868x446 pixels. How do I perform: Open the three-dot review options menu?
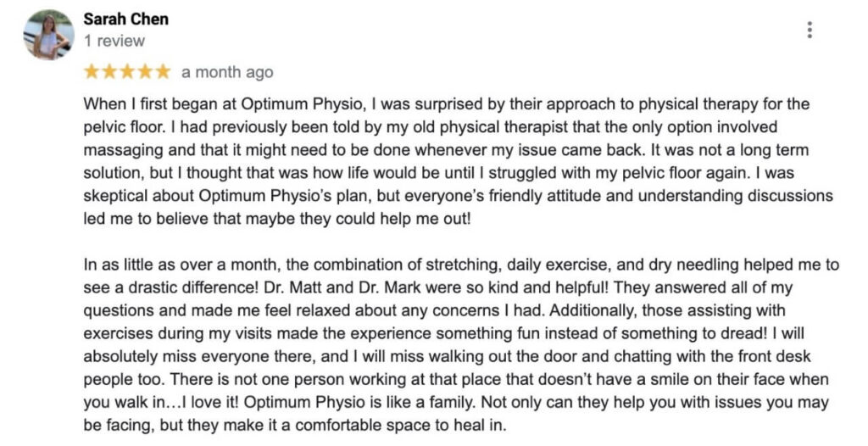click(x=810, y=30)
